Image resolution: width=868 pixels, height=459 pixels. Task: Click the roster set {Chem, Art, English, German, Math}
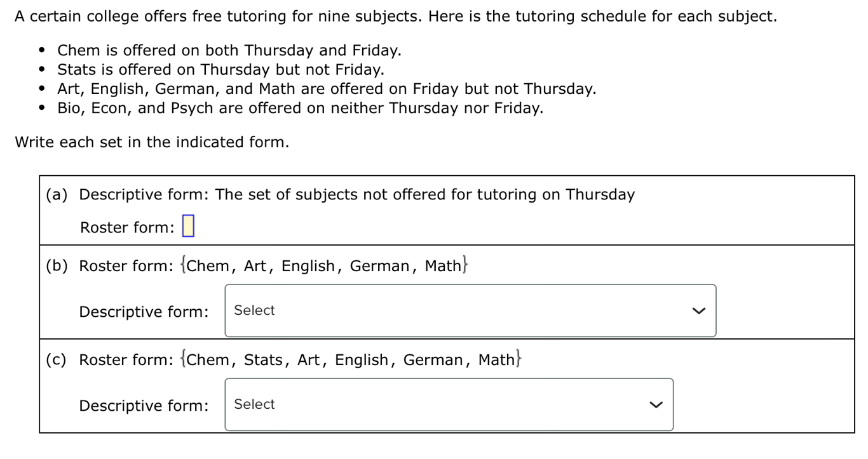coord(325,265)
